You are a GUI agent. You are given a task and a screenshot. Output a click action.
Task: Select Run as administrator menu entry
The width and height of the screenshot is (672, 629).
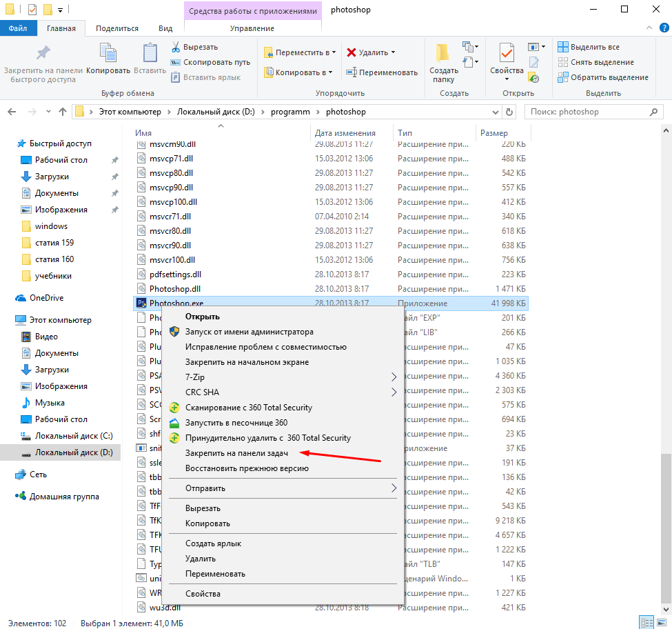pos(249,332)
